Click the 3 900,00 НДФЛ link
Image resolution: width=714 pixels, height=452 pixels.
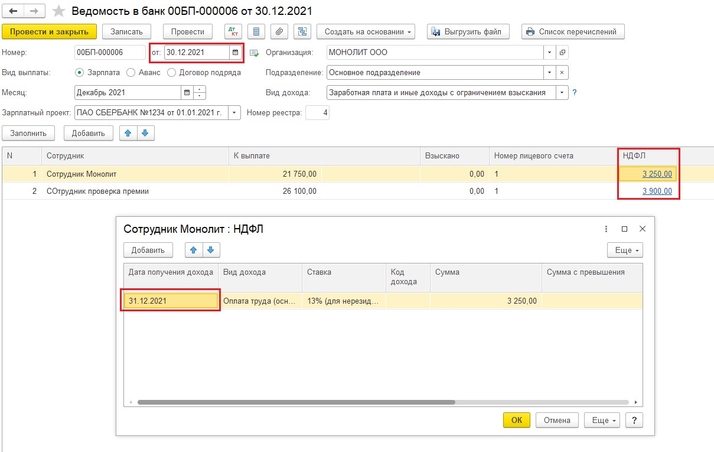pyautogui.click(x=657, y=190)
